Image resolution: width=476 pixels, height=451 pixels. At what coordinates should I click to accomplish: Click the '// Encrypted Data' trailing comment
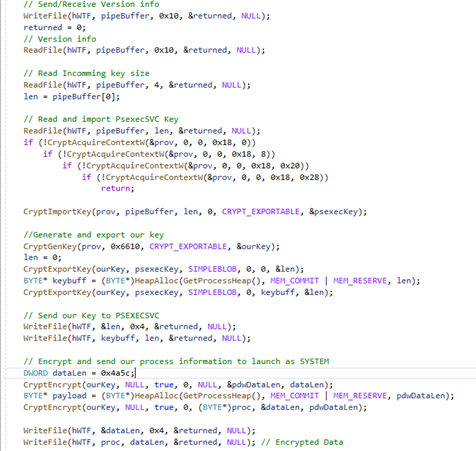click(302, 442)
